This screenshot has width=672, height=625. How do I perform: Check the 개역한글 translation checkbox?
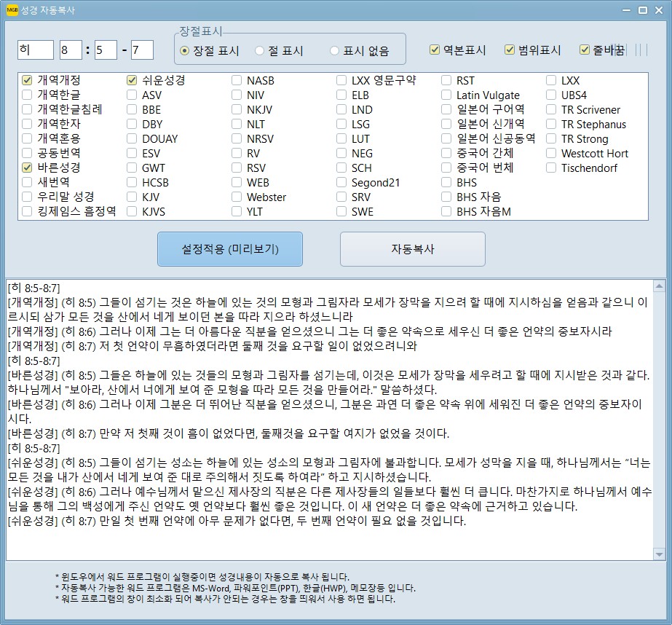28,95
